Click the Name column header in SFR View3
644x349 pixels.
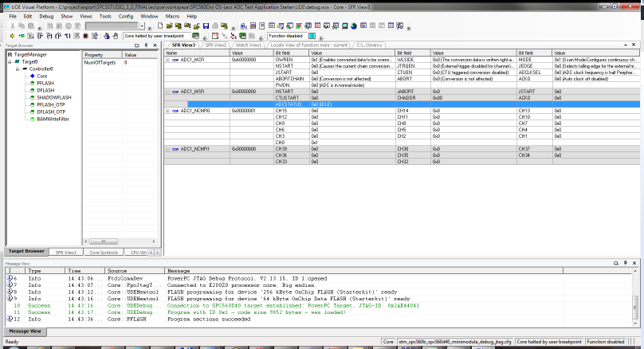[x=197, y=53]
